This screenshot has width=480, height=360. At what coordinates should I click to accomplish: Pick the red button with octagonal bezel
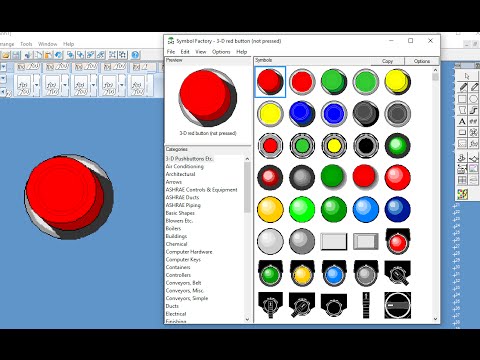270,146
